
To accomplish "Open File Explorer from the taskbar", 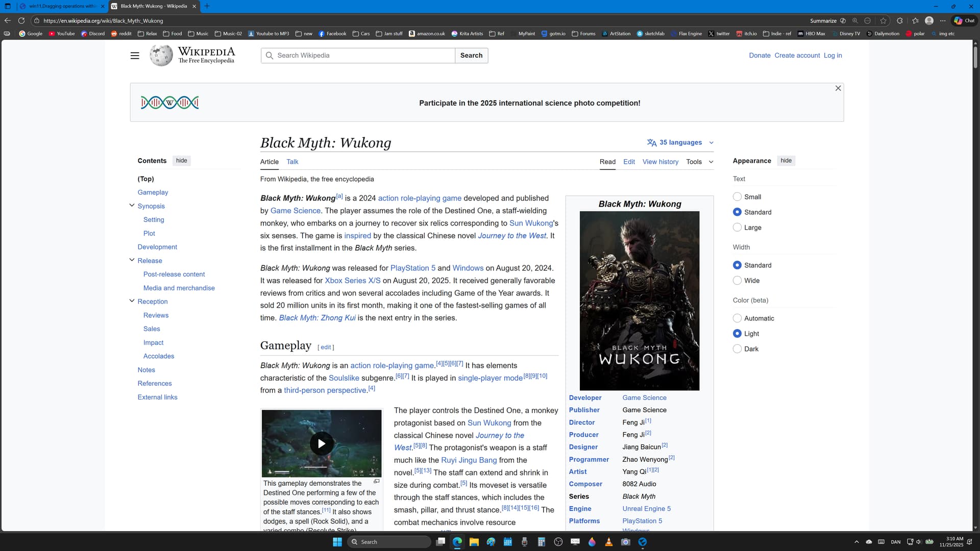I will coord(474,542).
